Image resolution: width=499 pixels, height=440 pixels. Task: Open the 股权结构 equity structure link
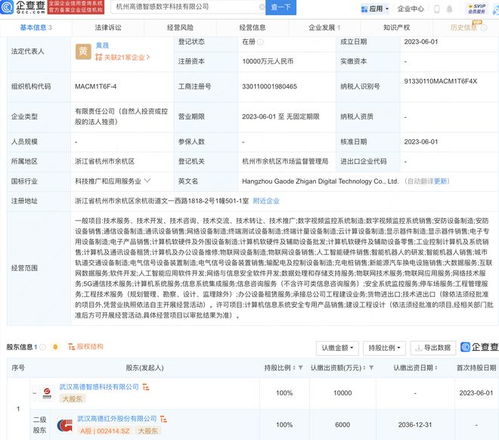[x=86, y=347]
